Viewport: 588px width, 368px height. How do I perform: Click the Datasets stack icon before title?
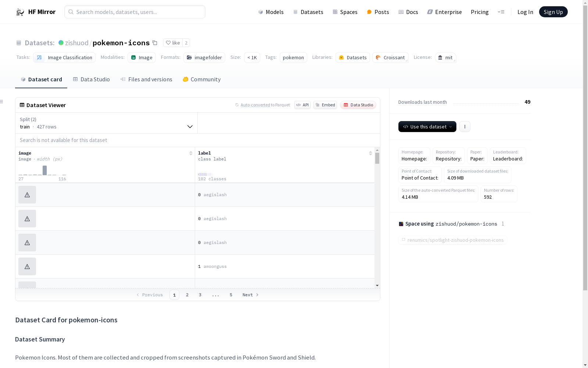(19, 43)
